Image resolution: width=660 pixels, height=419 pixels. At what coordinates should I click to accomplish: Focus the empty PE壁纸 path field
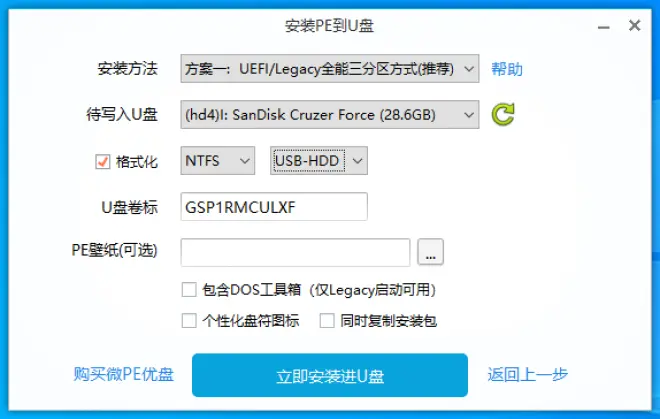point(295,252)
